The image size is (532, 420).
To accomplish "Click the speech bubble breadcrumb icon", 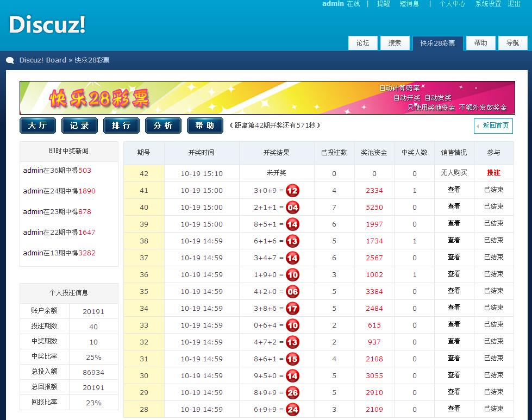I will pyautogui.click(x=10, y=60).
